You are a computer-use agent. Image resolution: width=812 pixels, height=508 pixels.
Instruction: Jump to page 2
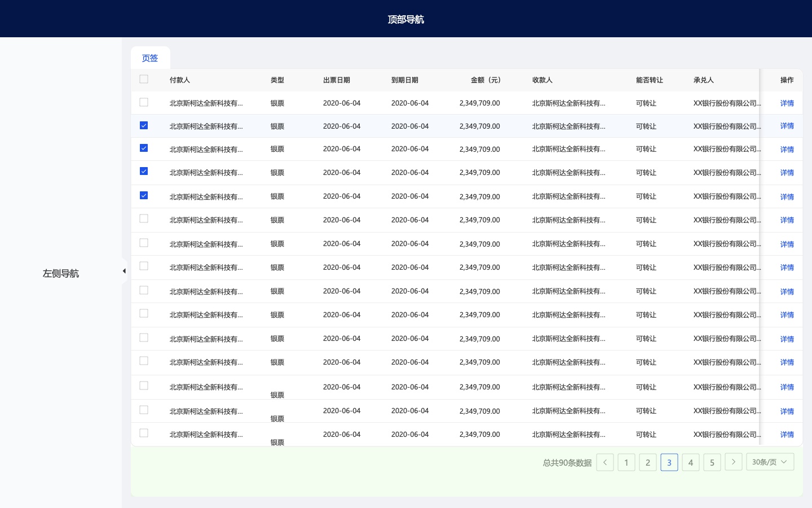648,462
